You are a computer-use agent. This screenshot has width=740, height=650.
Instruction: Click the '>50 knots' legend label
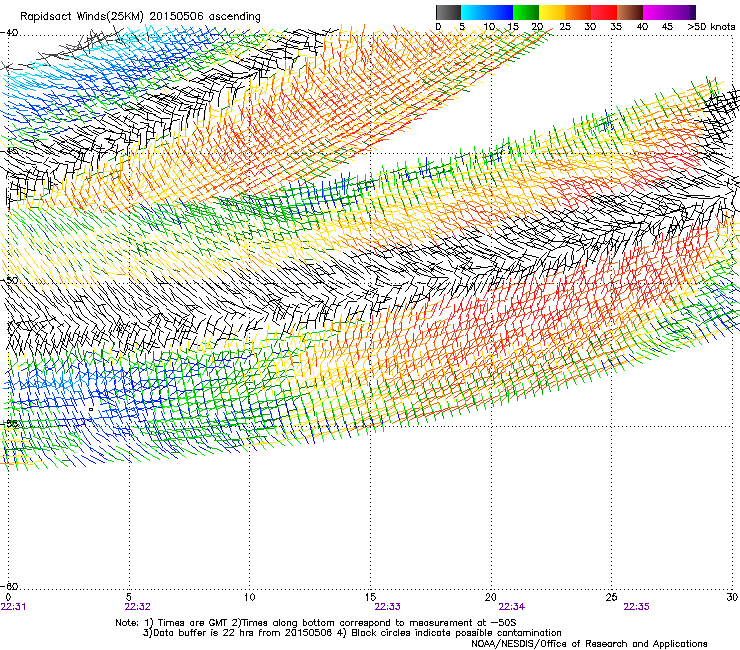coord(711,27)
